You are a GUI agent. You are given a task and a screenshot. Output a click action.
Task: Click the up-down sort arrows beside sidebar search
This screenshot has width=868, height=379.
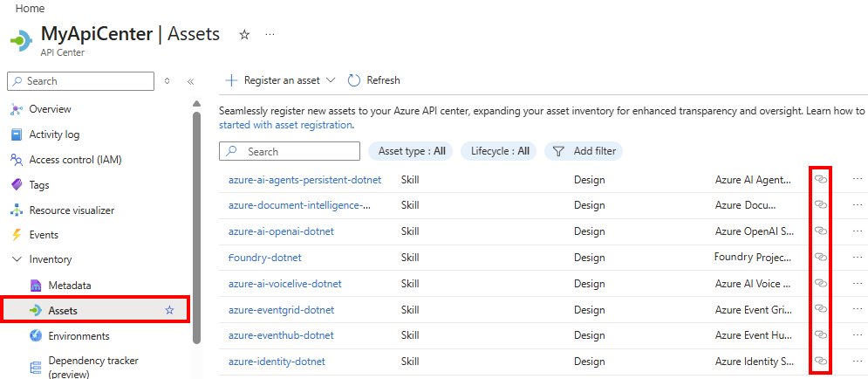coord(167,81)
